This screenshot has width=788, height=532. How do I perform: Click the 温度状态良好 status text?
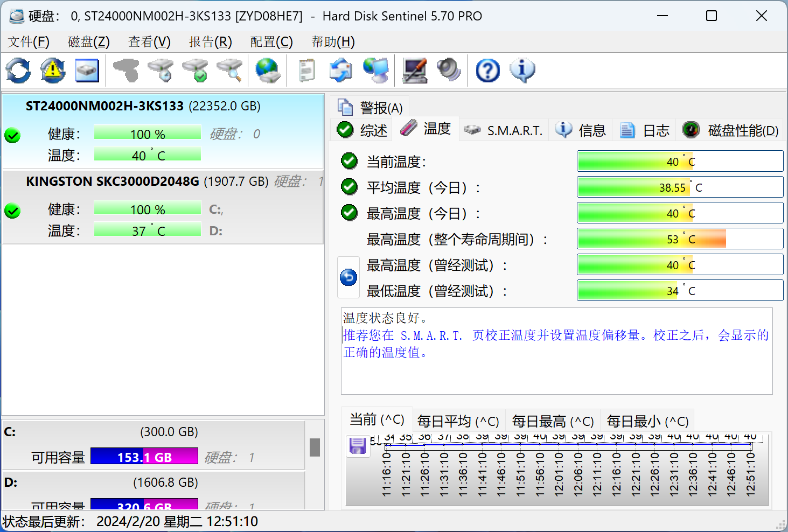click(386, 318)
